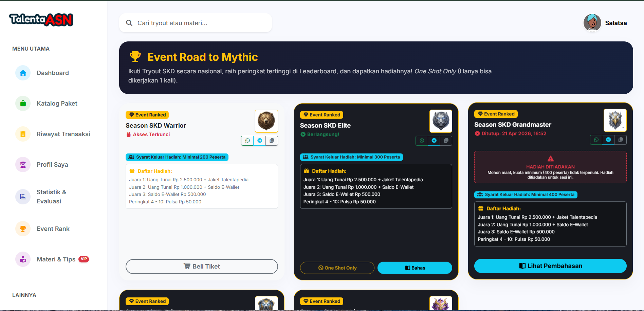The width and height of the screenshot is (644, 311).
Task: Click the Riwayat Transaksi receipt icon
Action: pos(23,134)
